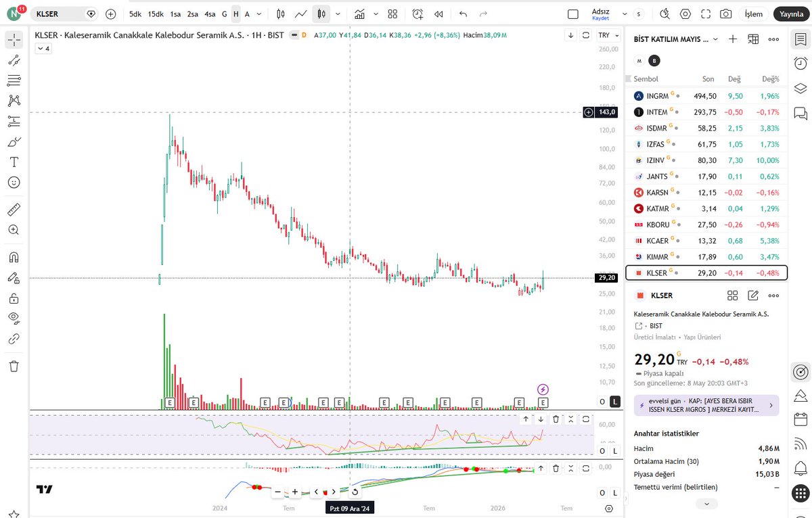
Task: Open the indicator templates grid
Action: [392, 14]
